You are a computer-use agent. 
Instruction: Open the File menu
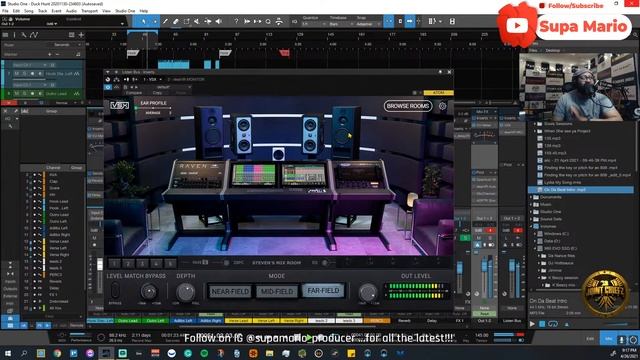5,11
